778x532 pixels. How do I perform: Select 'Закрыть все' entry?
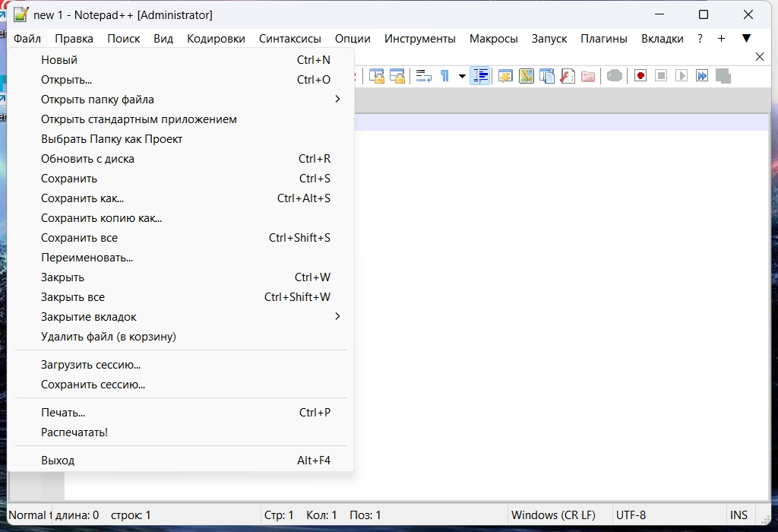181,297
